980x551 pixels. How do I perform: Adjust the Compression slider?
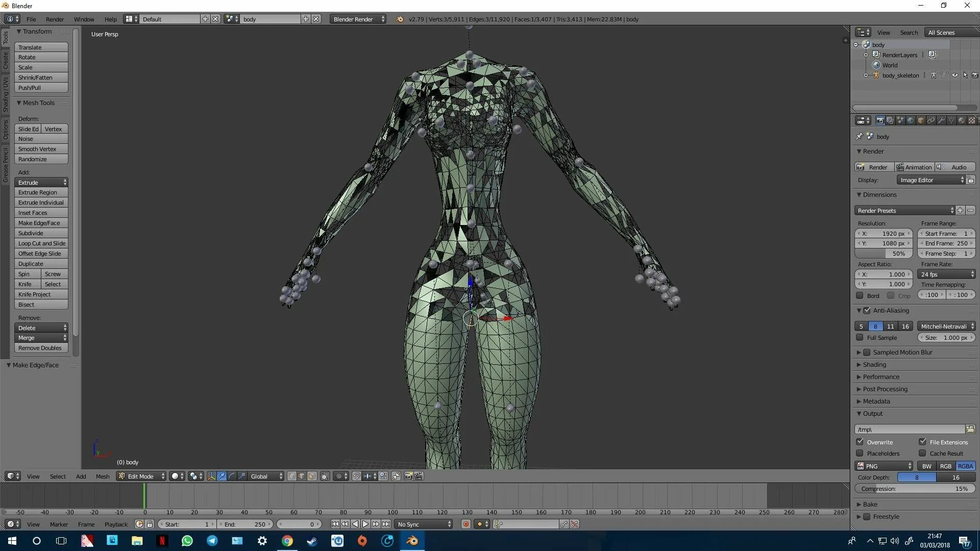coord(915,488)
